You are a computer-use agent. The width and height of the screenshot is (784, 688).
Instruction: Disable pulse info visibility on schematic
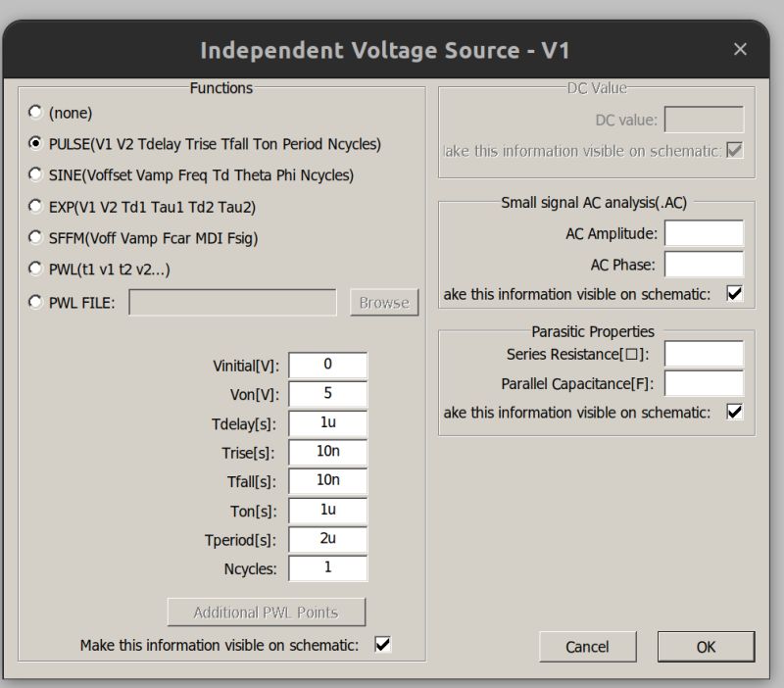tap(382, 644)
